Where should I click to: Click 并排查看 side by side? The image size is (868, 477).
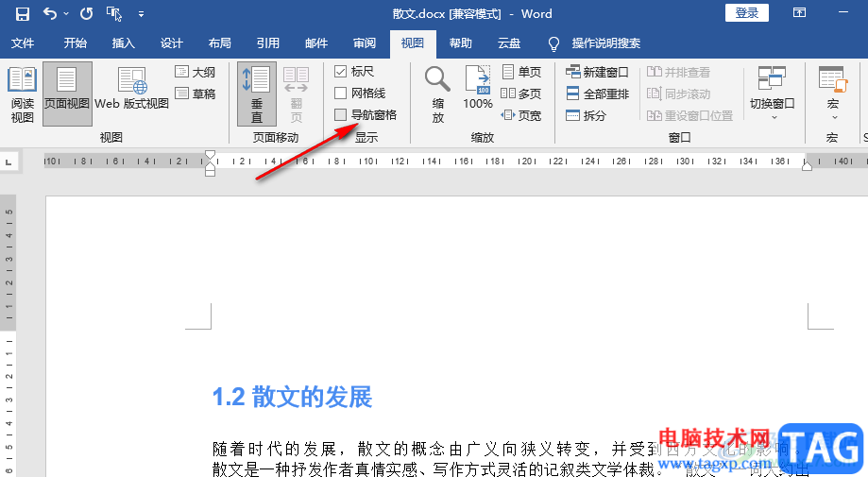(678, 72)
